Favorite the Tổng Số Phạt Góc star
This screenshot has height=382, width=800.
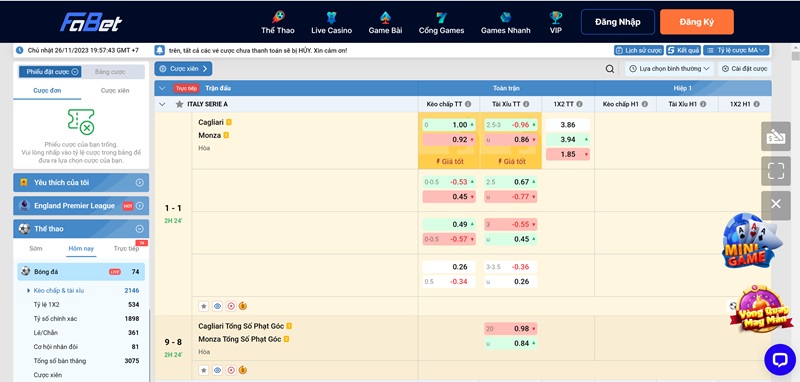(204, 370)
